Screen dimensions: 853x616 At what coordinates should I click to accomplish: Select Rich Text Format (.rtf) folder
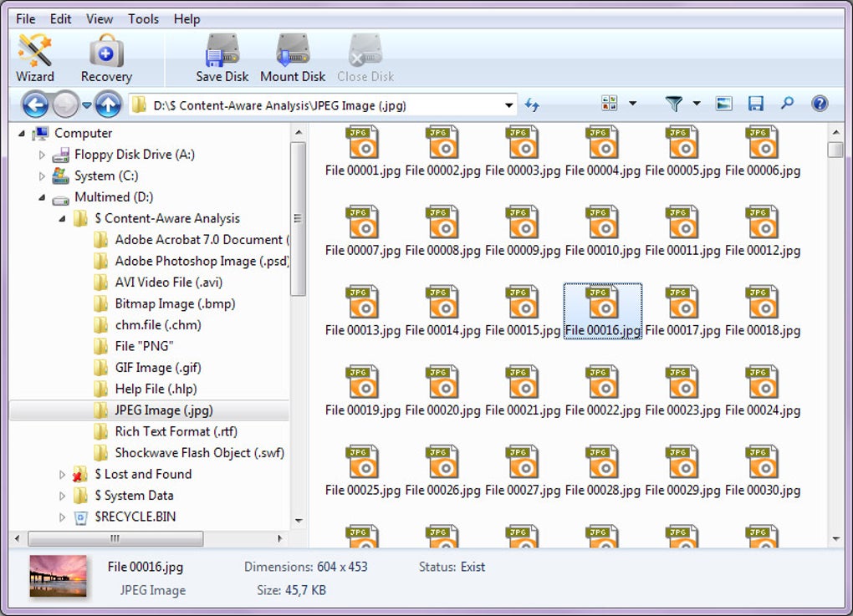[x=166, y=431]
